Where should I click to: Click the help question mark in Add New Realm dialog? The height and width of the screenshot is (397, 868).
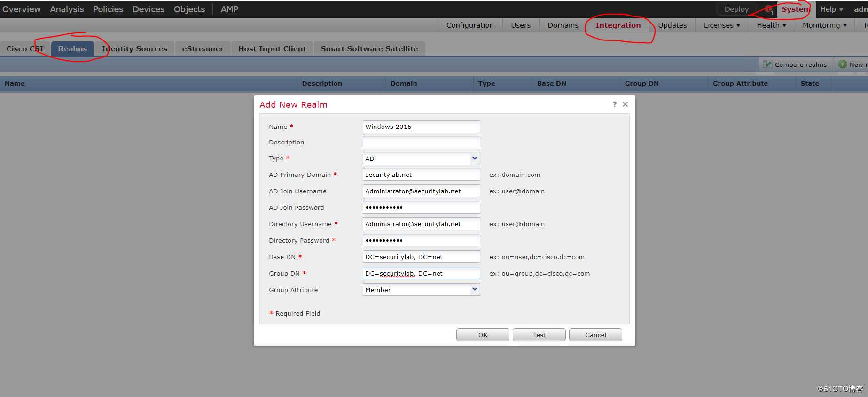click(614, 104)
